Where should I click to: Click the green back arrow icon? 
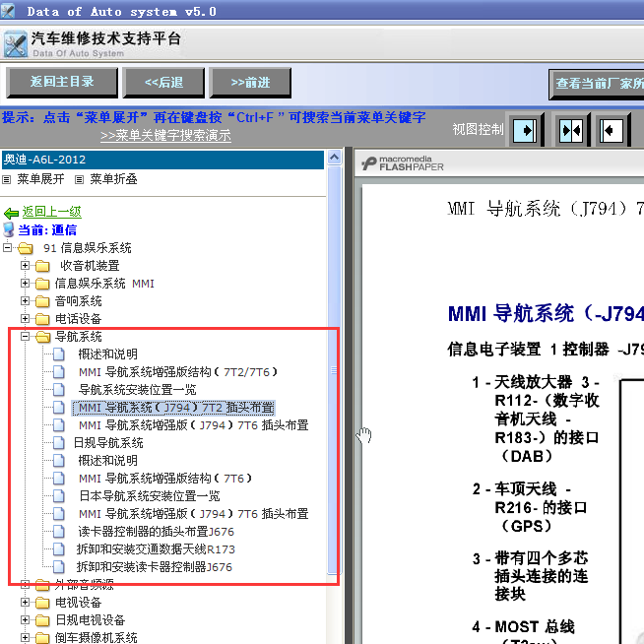11,213
